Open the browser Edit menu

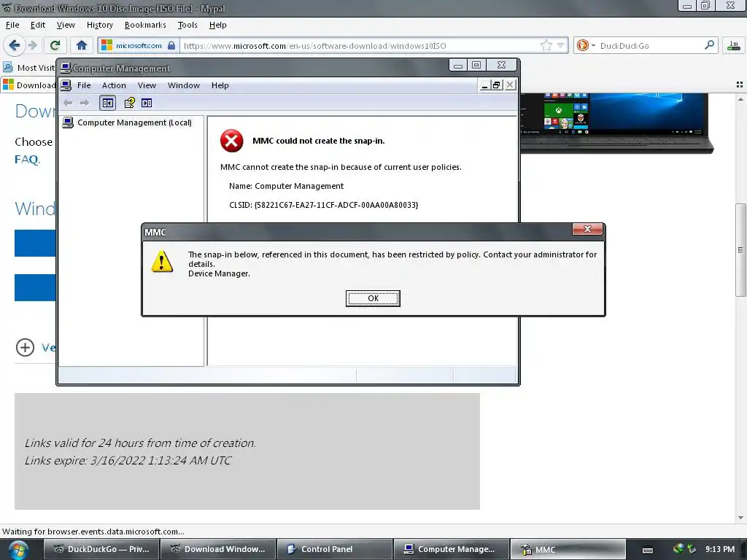[x=38, y=25]
